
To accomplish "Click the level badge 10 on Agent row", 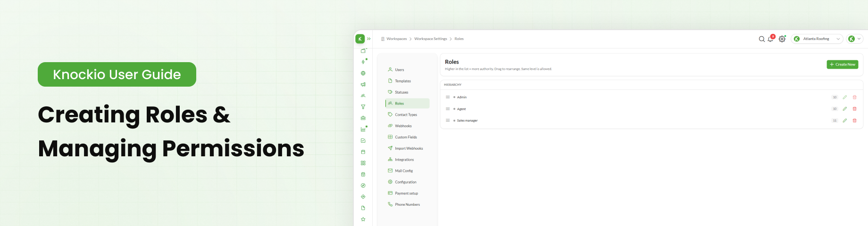I will pos(835,109).
